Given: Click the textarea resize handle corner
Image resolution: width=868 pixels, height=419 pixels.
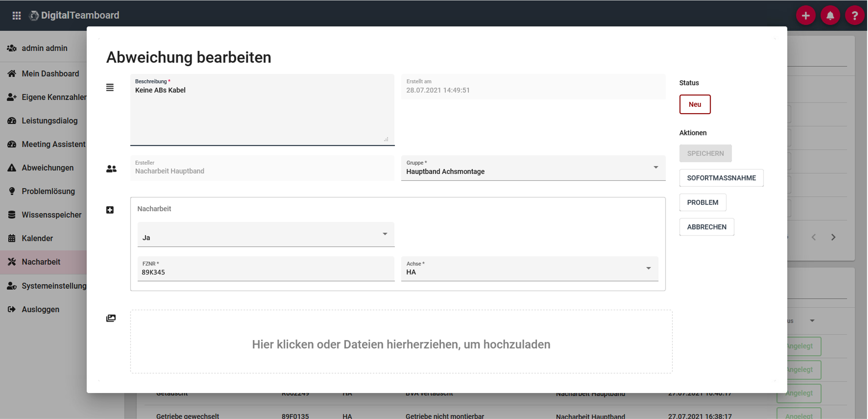Looking at the screenshot, I should [386, 139].
